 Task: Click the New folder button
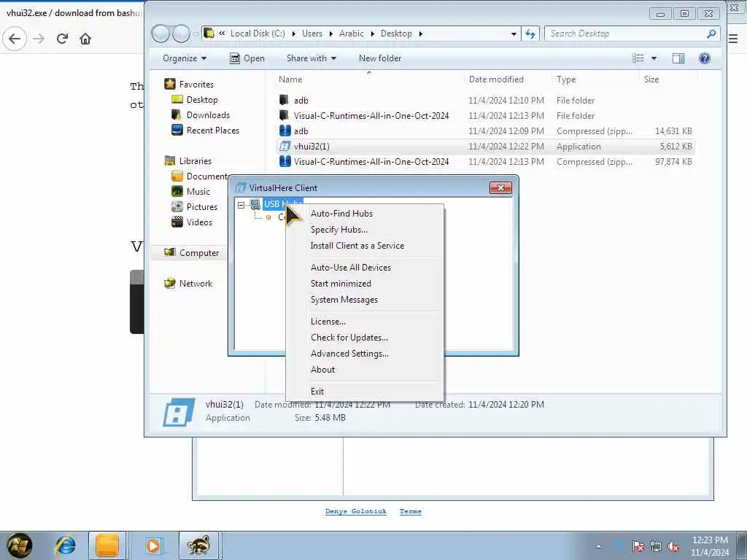[x=379, y=58]
